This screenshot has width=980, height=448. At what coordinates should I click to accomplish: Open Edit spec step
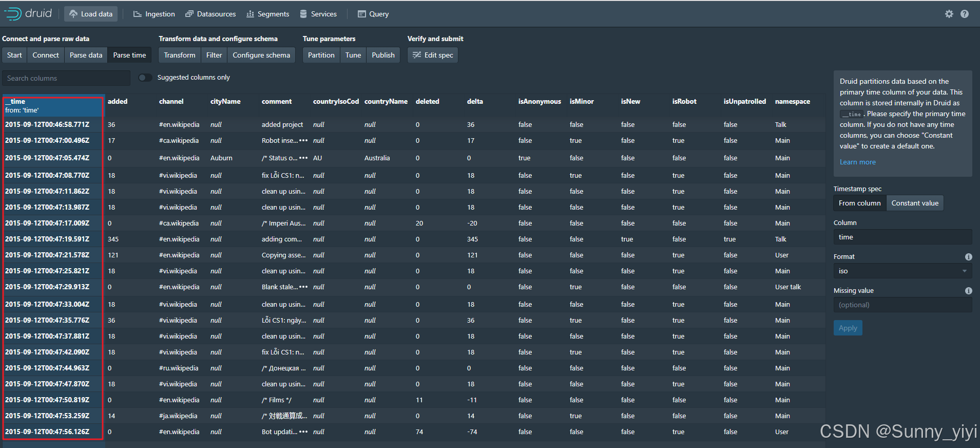433,55
